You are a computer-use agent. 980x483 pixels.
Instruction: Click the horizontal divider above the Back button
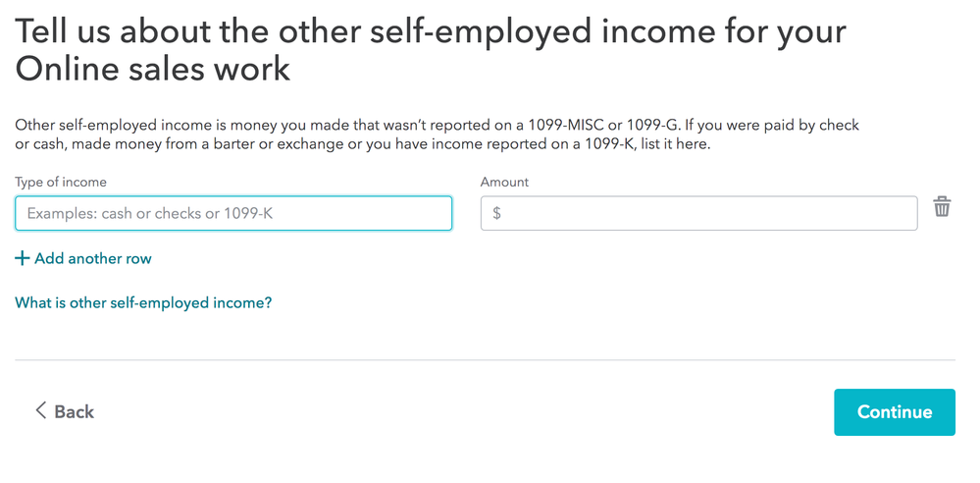(x=485, y=359)
